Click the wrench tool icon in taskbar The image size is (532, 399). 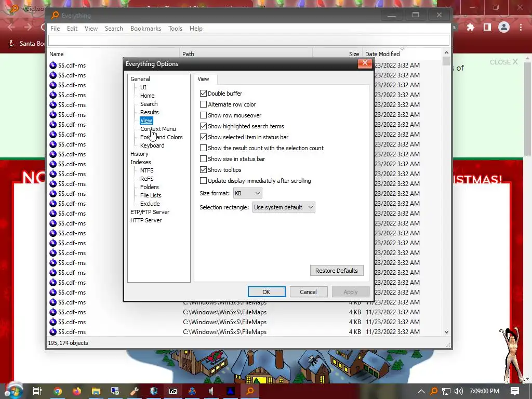[135, 391]
